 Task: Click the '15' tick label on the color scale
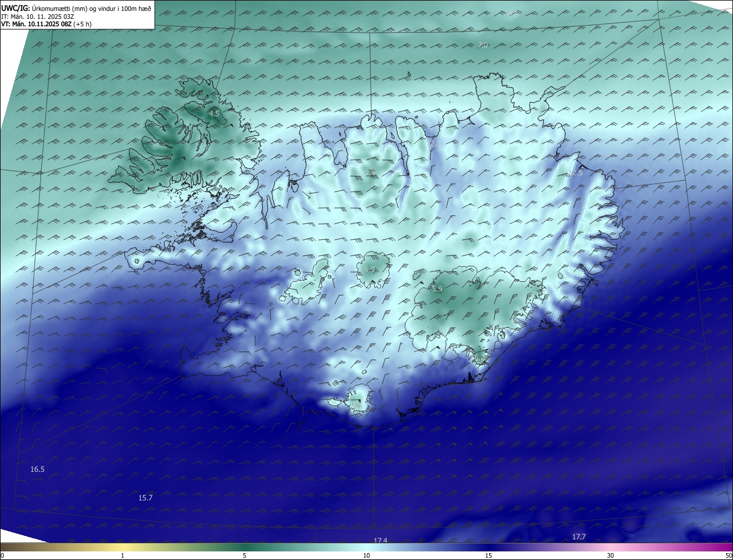tap(488, 556)
